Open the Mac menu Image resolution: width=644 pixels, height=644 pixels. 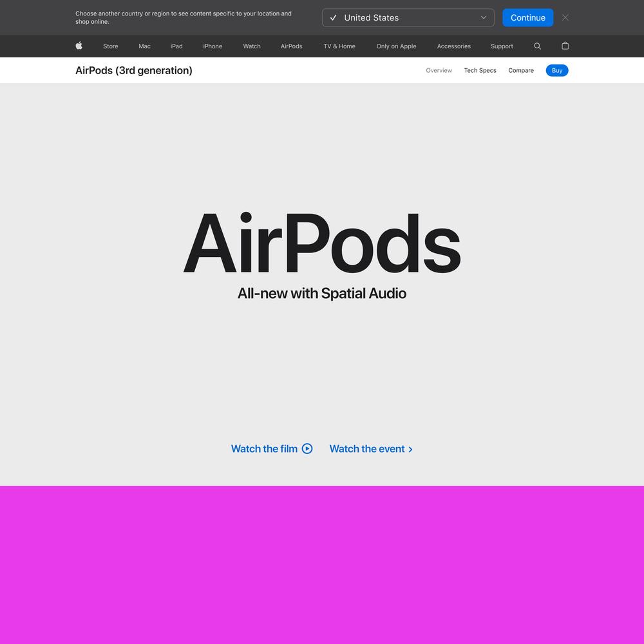point(144,46)
